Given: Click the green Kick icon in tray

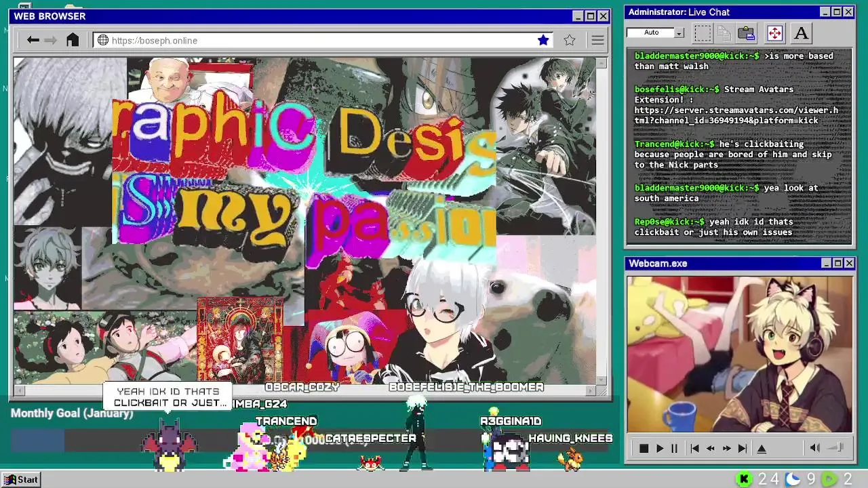Looking at the screenshot, I should (x=744, y=479).
